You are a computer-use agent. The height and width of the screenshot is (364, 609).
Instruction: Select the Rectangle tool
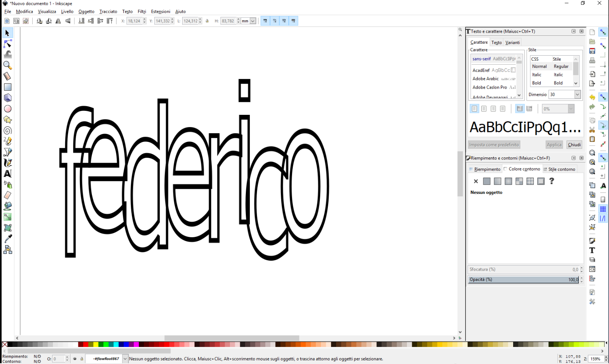pyautogui.click(x=7, y=87)
